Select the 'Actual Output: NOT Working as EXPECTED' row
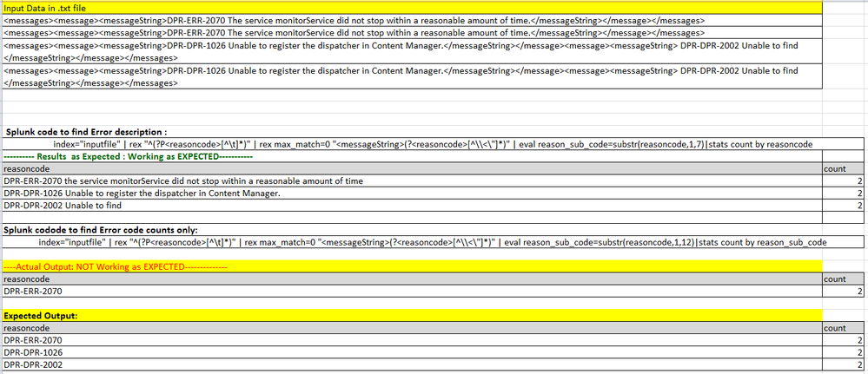 (115, 267)
